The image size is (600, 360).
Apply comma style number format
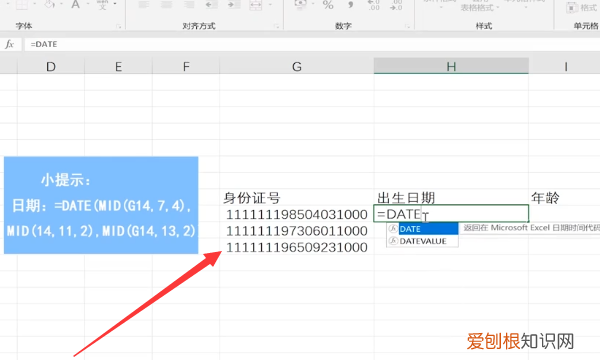[x=350, y=5]
